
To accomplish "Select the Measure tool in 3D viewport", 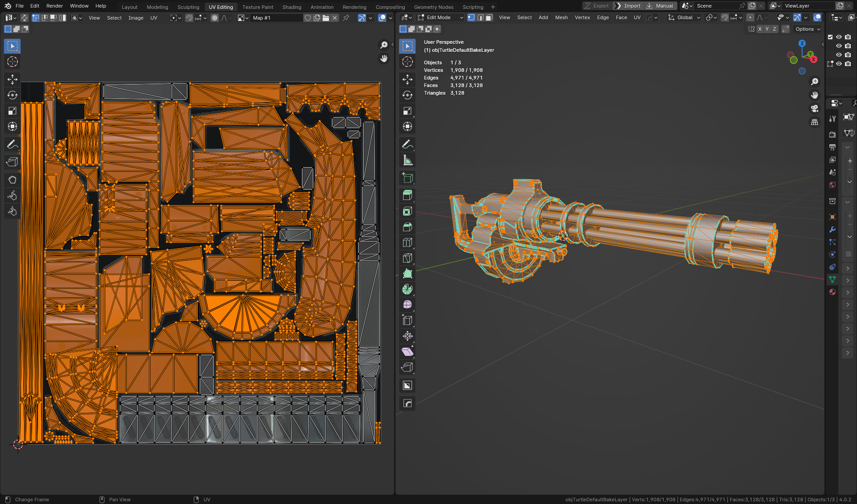I will click(x=407, y=160).
